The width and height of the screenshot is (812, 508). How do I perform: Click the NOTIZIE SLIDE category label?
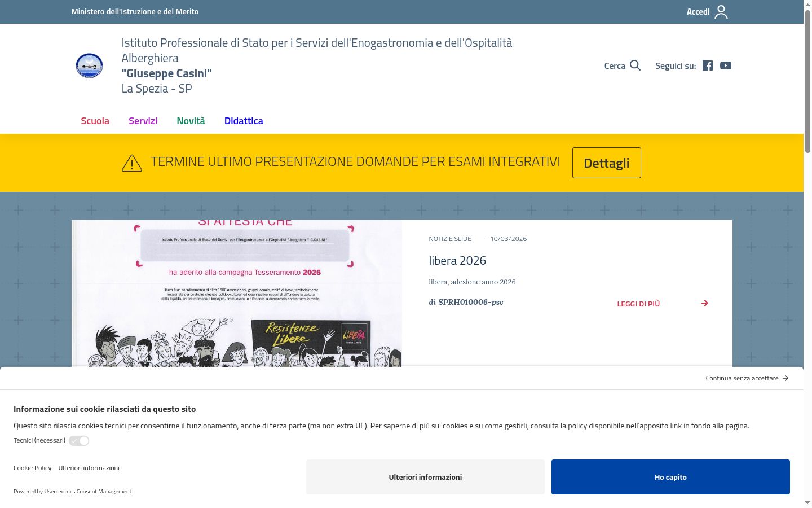click(450, 239)
